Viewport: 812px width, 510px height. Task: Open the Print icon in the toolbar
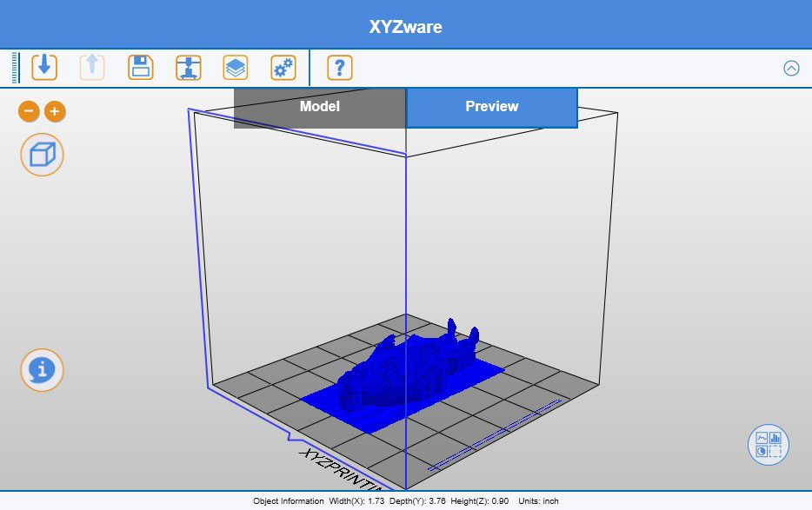tap(189, 67)
